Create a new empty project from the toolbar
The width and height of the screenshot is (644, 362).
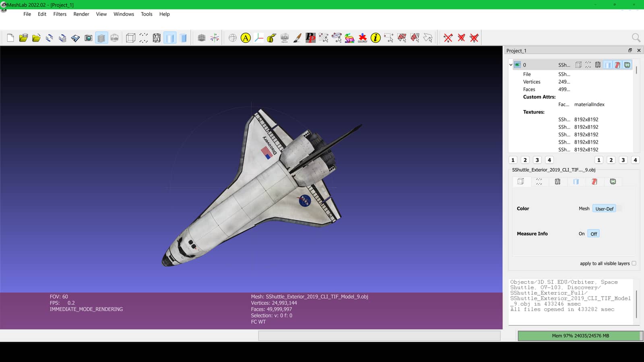coord(10,38)
